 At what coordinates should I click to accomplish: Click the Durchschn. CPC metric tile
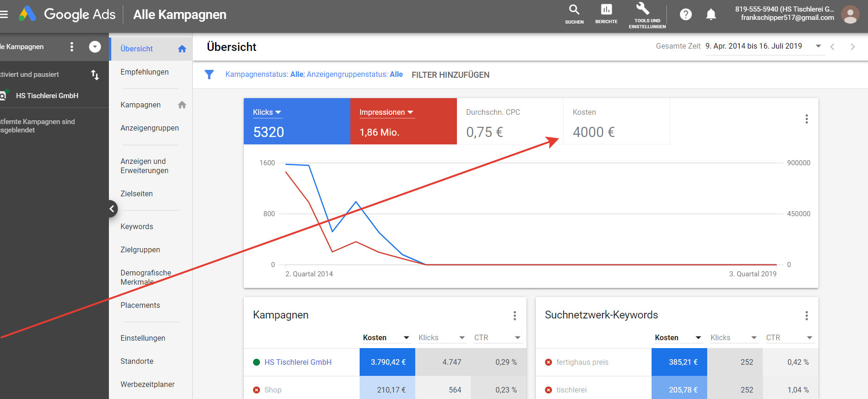pyautogui.click(x=510, y=121)
